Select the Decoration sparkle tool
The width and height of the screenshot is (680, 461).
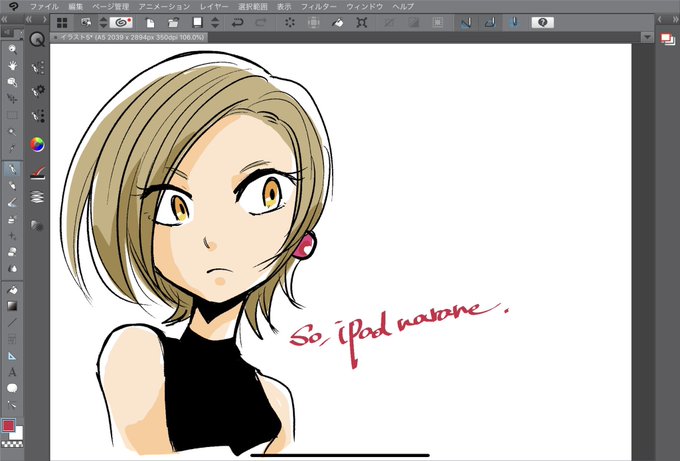point(12,235)
